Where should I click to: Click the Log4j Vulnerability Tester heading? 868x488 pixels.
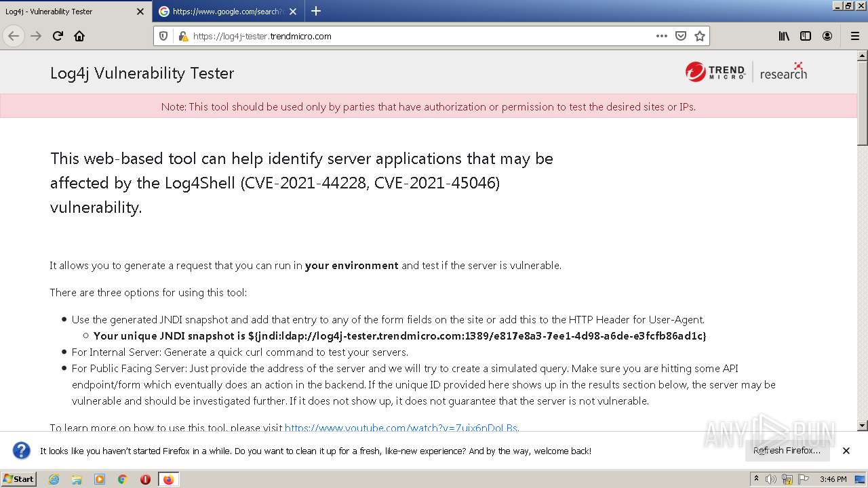pyautogui.click(x=142, y=73)
